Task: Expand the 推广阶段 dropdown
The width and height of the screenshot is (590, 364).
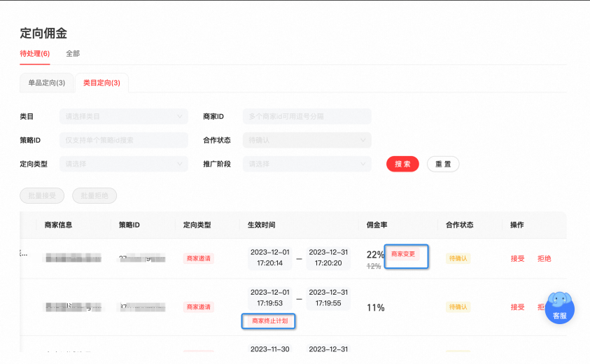Action: point(307,164)
